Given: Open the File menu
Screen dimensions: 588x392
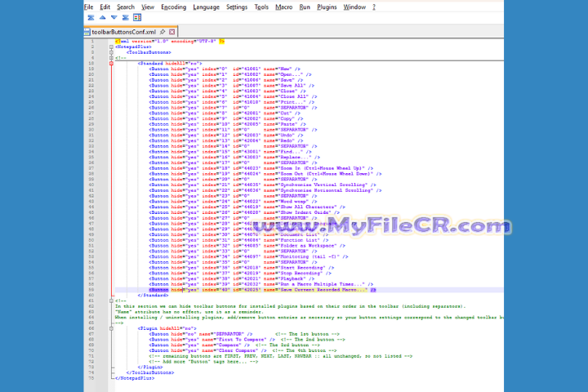Looking at the screenshot, I should point(88,7).
